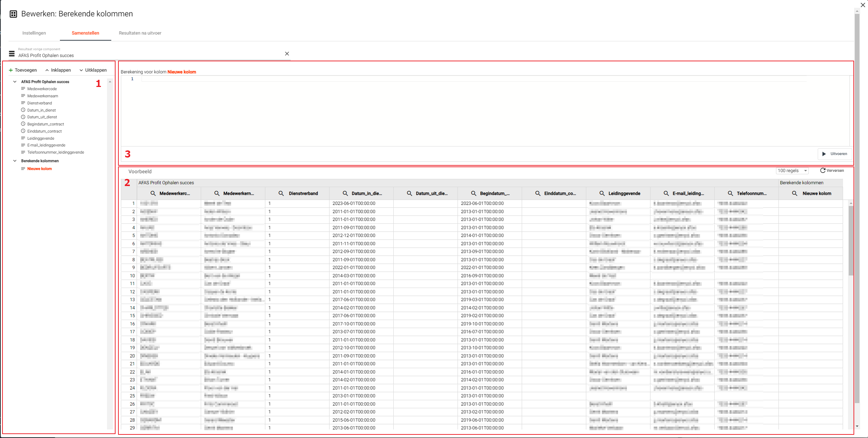Open the Resultaten na uitvoer tab

click(140, 33)
